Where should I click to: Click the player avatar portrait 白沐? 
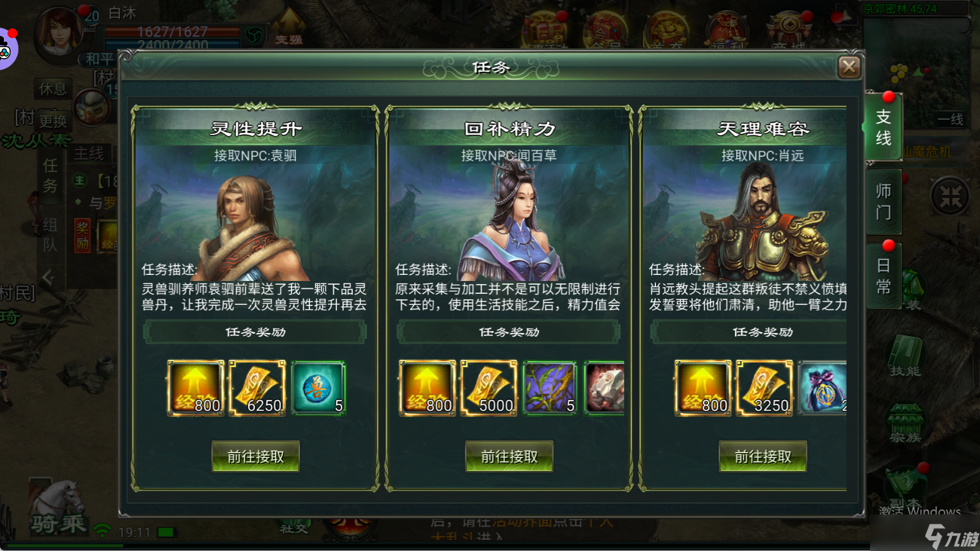(x=59, y=32)
